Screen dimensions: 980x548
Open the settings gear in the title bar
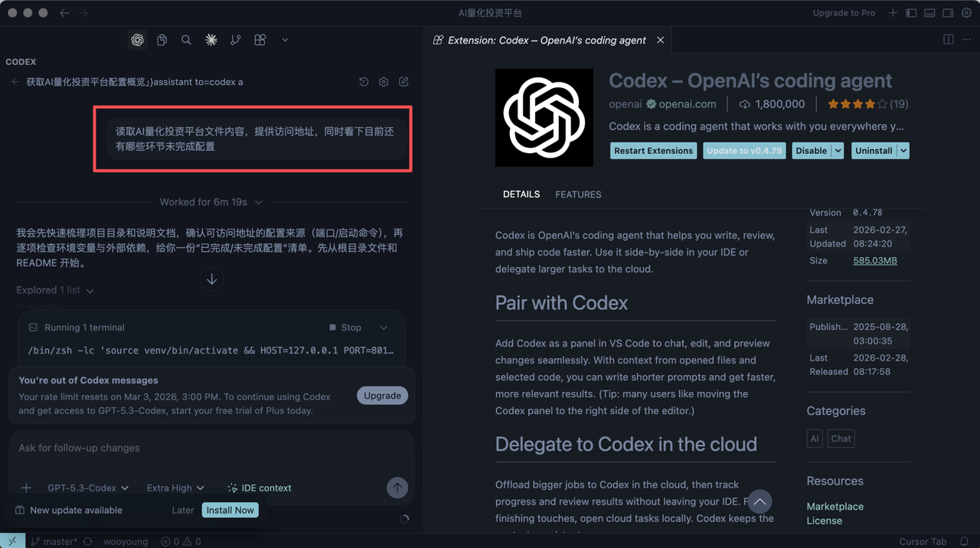coord(966,13)
